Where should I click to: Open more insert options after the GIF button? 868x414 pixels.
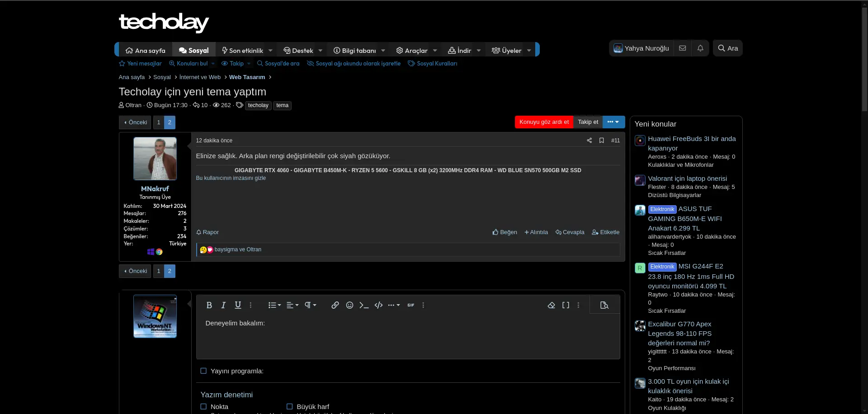coord(423,305)
